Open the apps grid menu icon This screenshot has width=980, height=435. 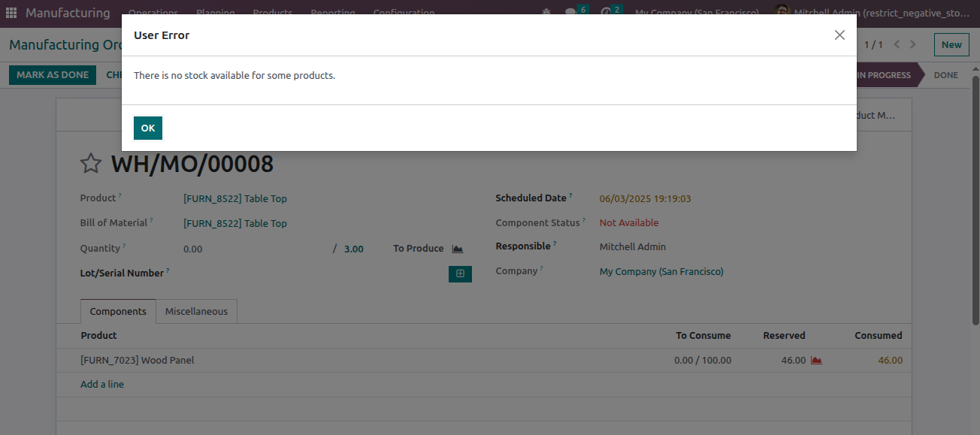pos(11,13)
